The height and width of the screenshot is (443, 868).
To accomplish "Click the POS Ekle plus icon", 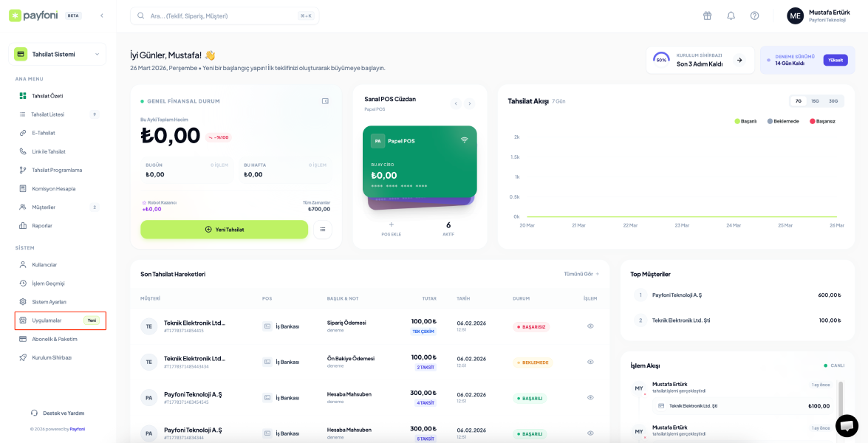I will (x=391, y=225).
